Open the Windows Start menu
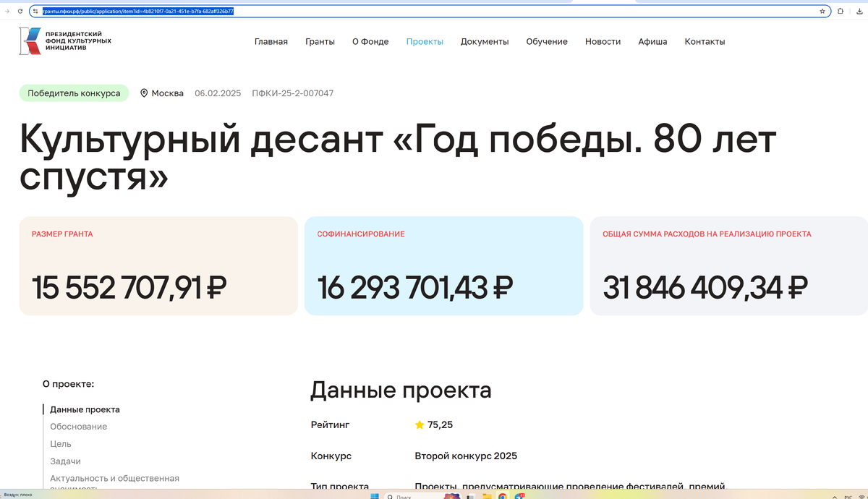Image resolution: width=868 pixels, height=499 pixels. [374, 495]
